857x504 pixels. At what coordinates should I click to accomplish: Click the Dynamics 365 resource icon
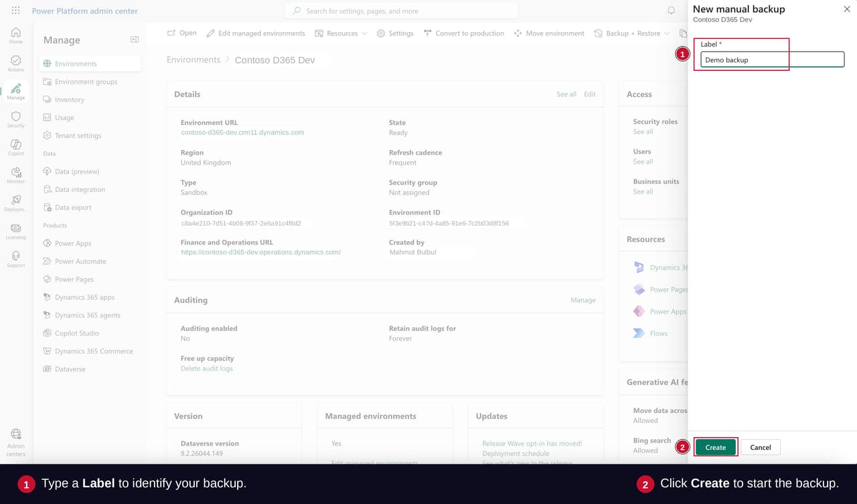coord(639,267)
